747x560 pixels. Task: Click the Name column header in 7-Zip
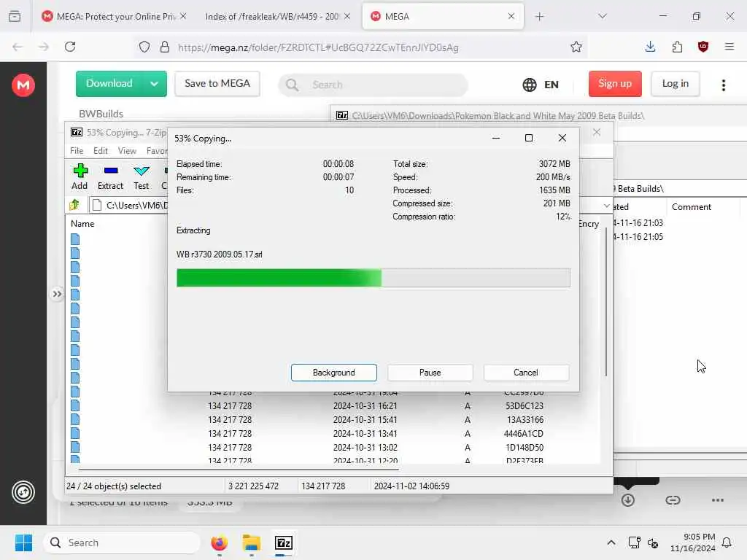[82, 224]
